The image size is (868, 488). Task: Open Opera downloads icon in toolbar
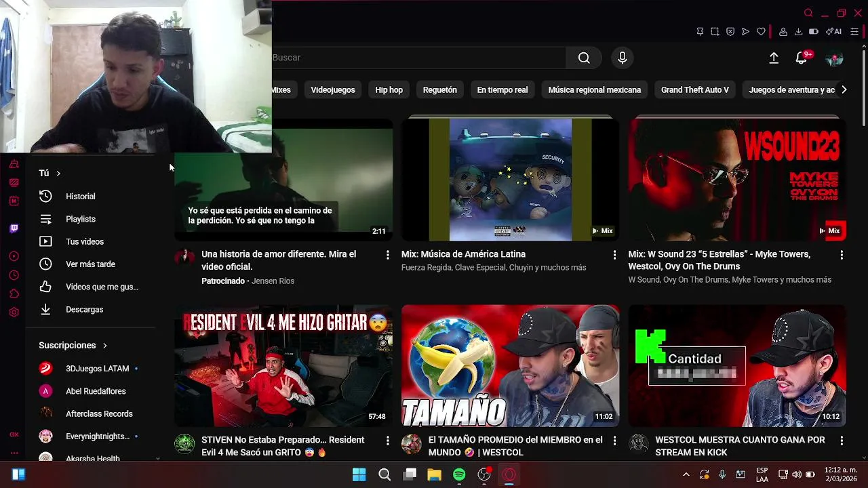point(798,31)
